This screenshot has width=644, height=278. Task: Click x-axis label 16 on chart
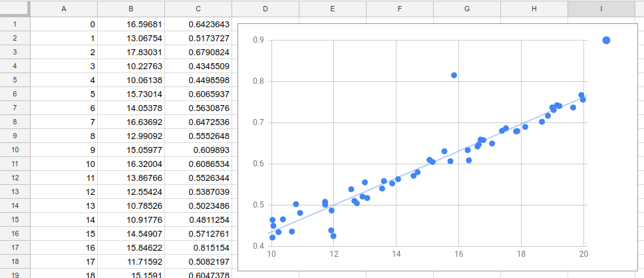coord(458,253)
